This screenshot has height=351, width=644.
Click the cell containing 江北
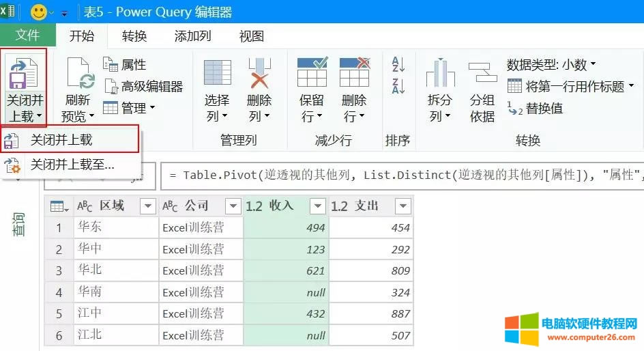click(x=116, y=335)
